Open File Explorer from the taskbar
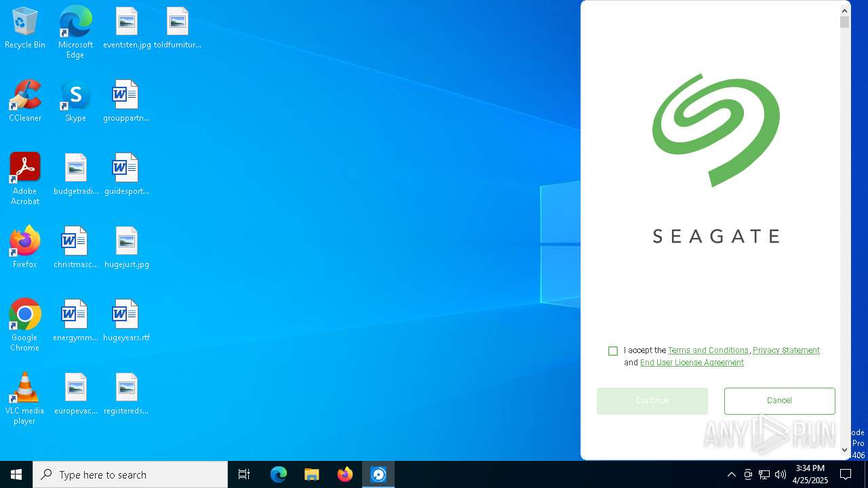Screen dimensions: 868x488 point(312,474)
